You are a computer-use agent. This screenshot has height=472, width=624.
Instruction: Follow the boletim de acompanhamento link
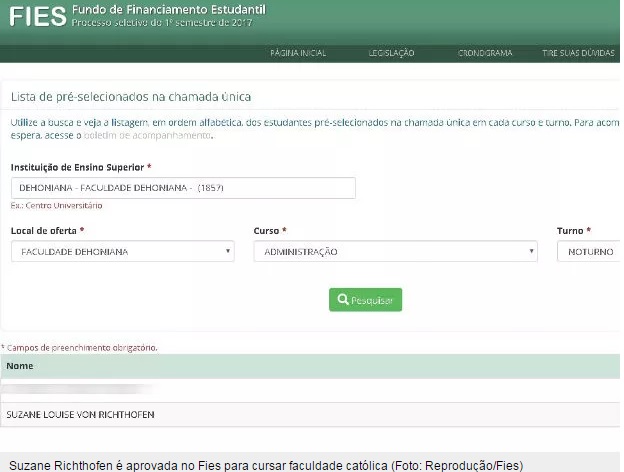coord(147,135)
